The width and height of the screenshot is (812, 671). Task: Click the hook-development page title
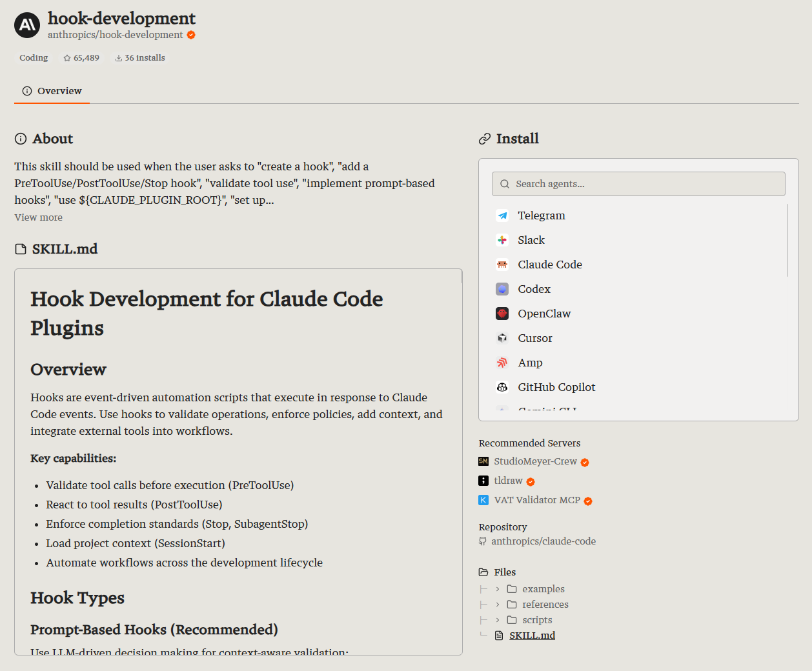pos(121,18)
